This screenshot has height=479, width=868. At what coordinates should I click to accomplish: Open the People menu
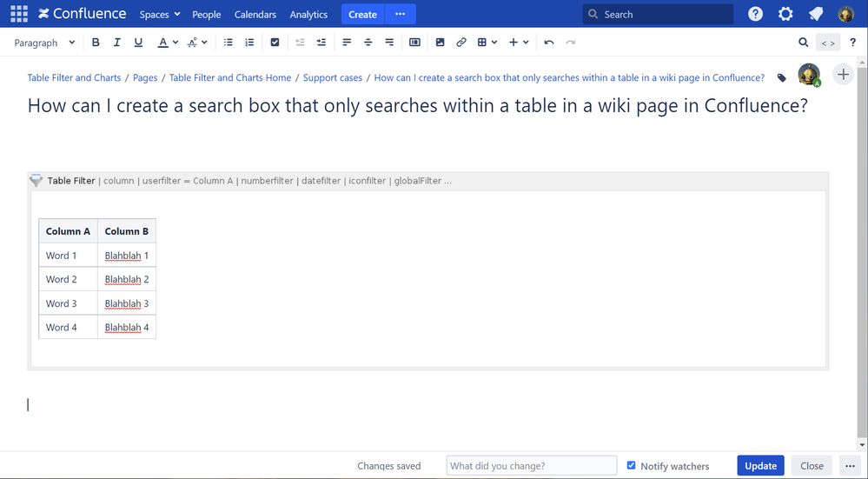click(x=207, y=15)
